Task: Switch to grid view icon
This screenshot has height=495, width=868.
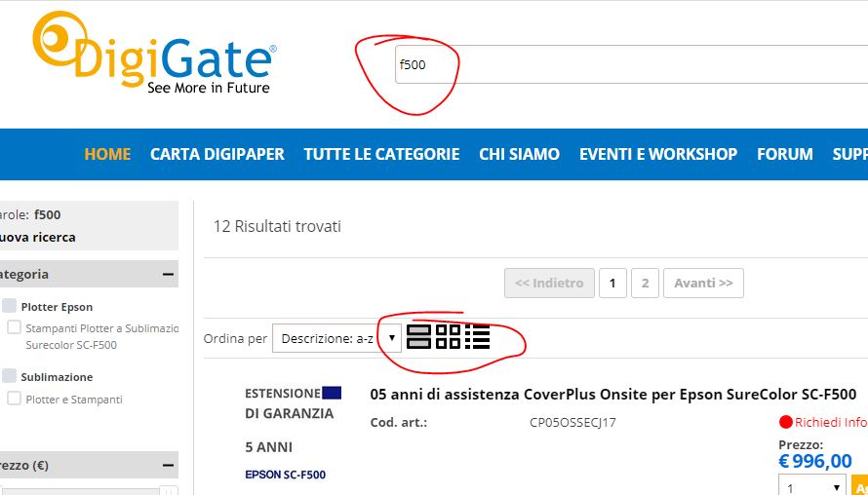Action: 448,337
